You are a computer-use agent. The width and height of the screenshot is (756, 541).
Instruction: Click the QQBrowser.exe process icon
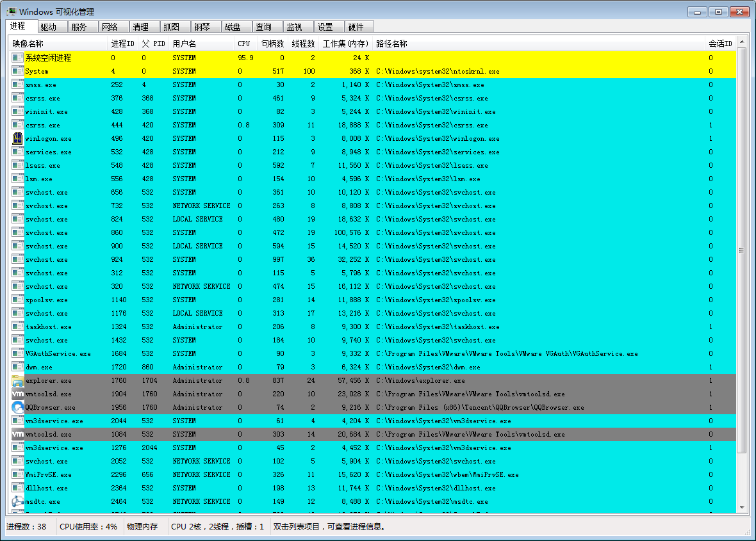tap(18, 407)
